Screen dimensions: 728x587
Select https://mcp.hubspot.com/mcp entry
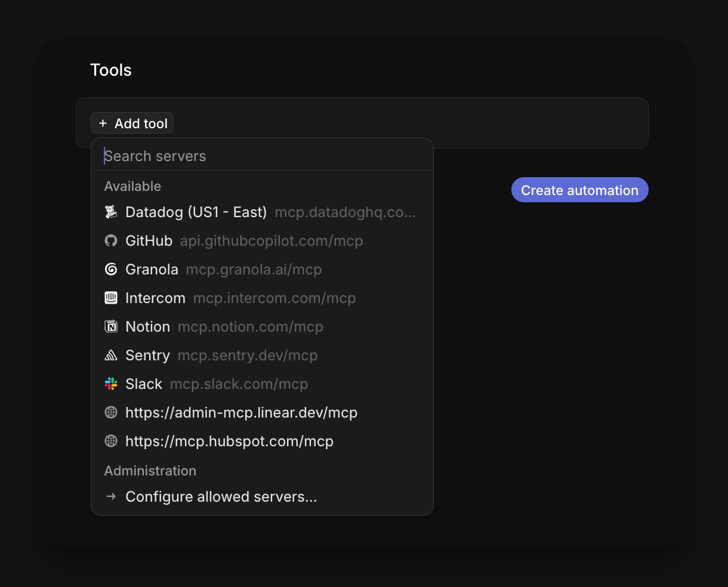262,441
